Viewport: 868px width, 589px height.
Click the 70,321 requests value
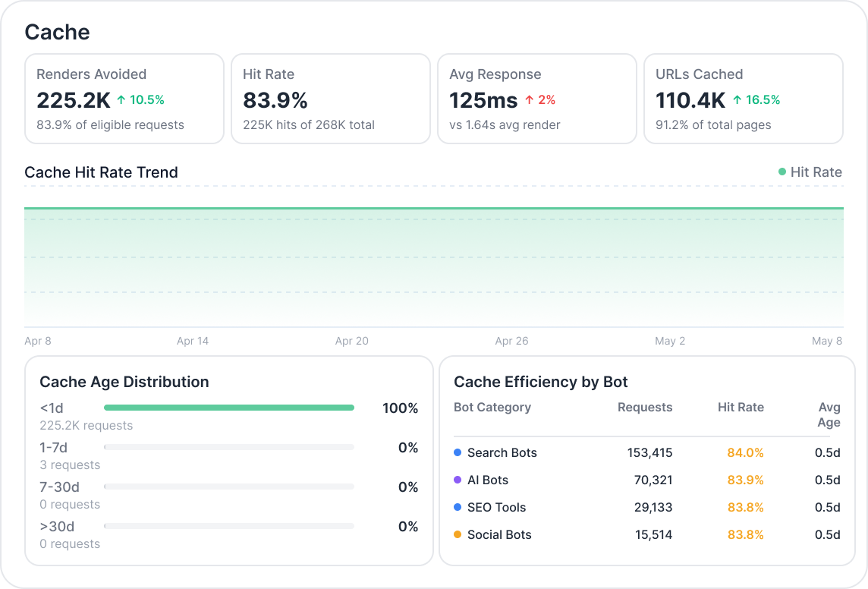coord(653,480)
